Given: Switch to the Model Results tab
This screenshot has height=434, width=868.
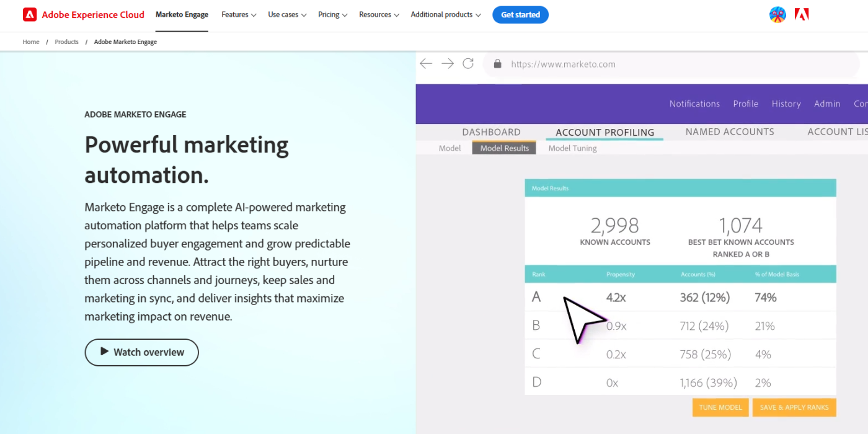Looking at the screenshot, I should click(504, 148).
